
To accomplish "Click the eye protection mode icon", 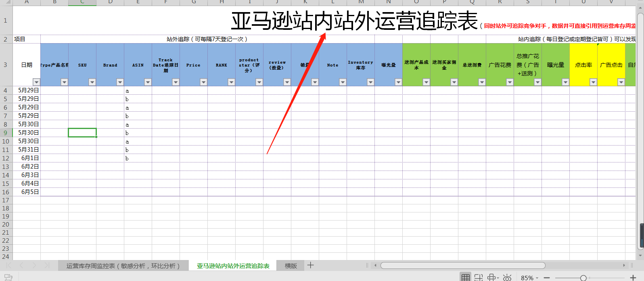I will click(507, 277).
